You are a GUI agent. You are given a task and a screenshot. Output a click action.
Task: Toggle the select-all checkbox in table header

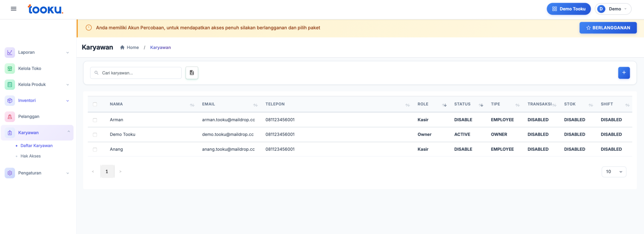pyautogui.click(x=95, y=104)
